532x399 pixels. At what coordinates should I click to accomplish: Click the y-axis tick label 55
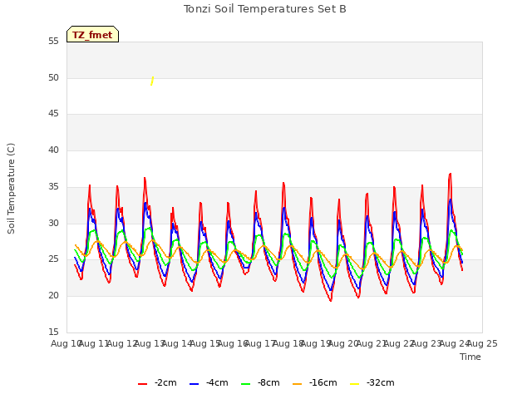click(x=53, y=42)
